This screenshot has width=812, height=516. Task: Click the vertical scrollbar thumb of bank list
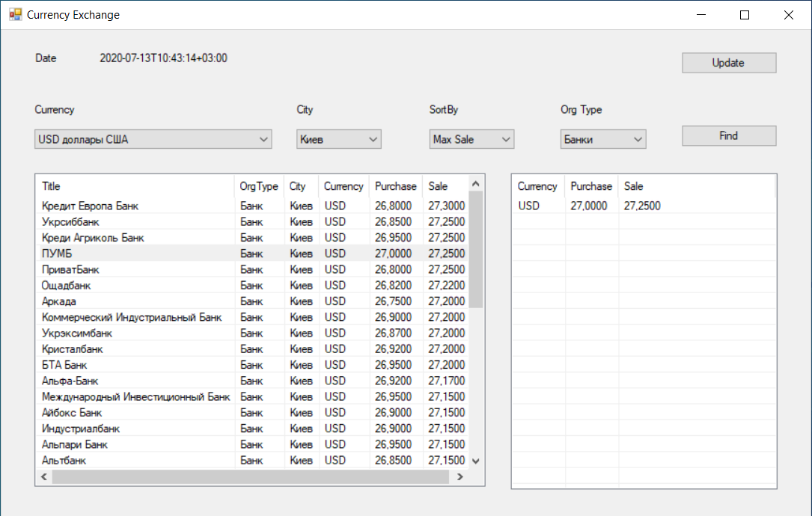(476, 250)
